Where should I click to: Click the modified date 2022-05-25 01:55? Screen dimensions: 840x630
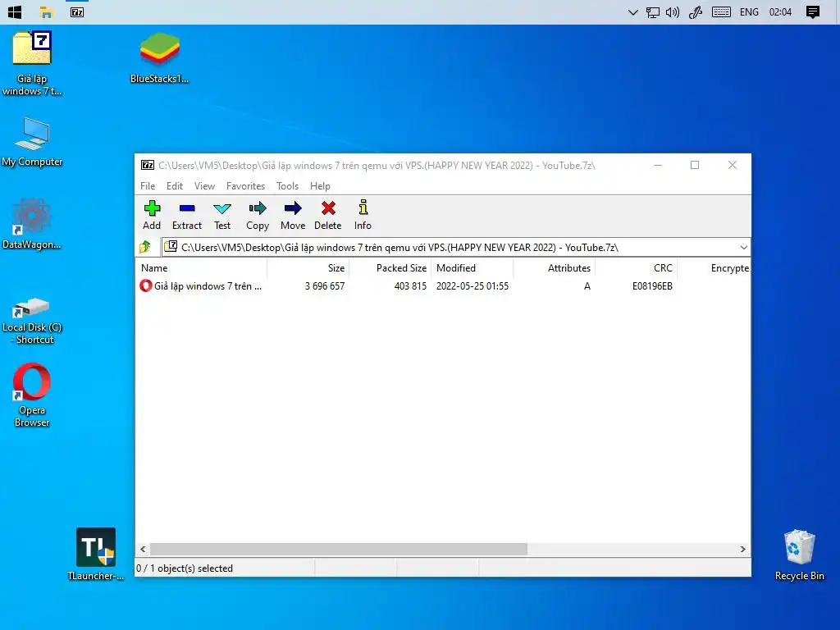click(x=472, y=286)
